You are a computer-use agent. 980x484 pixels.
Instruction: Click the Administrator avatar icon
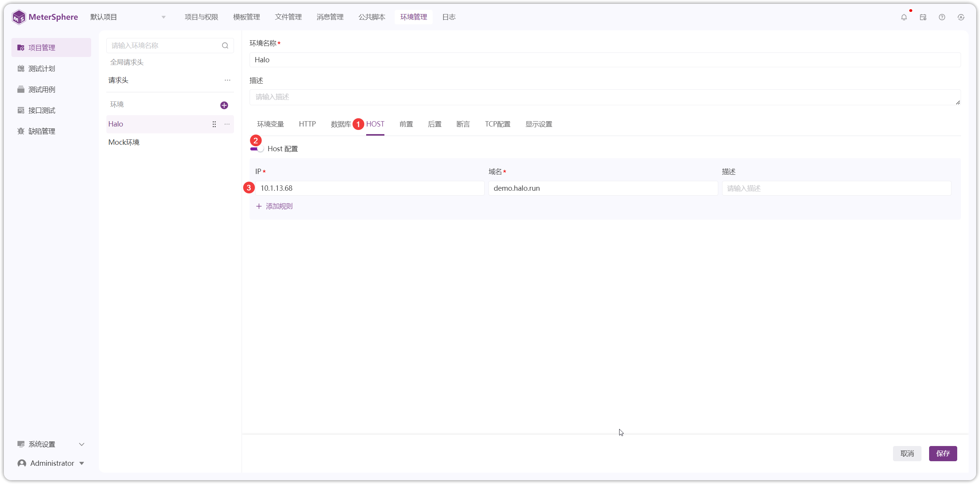[22, 463]
